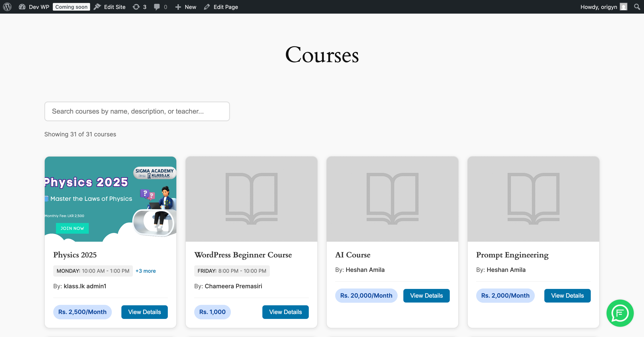The image size is (644, 337).
Task: Click the WordPress logo icon
Action: (x=7, y=7)
